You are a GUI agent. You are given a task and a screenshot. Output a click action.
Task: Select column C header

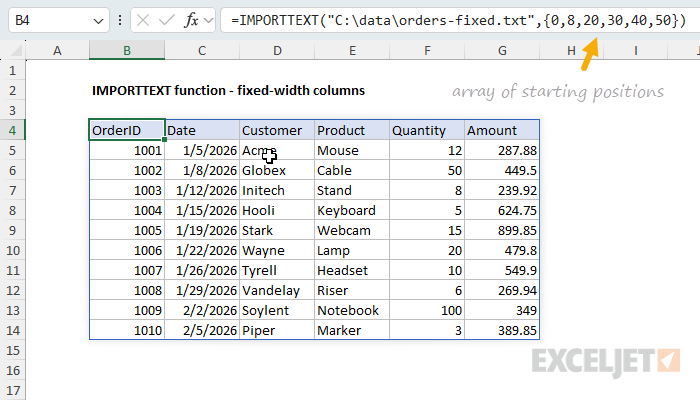[x=202, y=51]
